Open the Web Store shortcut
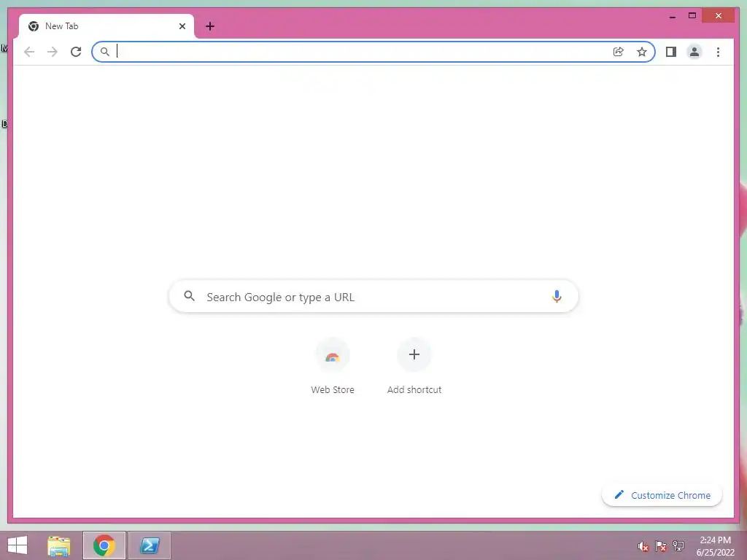This screenshot has width=747, height=560. click(333, 355)
